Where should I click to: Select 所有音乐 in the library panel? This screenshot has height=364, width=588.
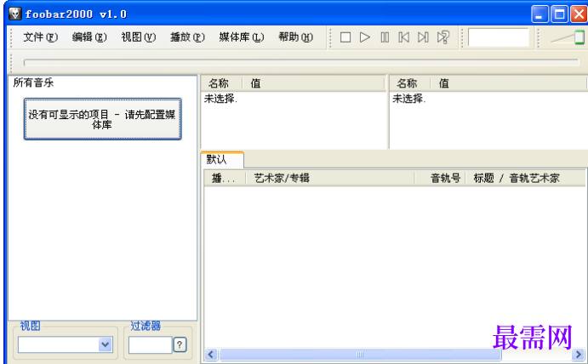(33, 82)
